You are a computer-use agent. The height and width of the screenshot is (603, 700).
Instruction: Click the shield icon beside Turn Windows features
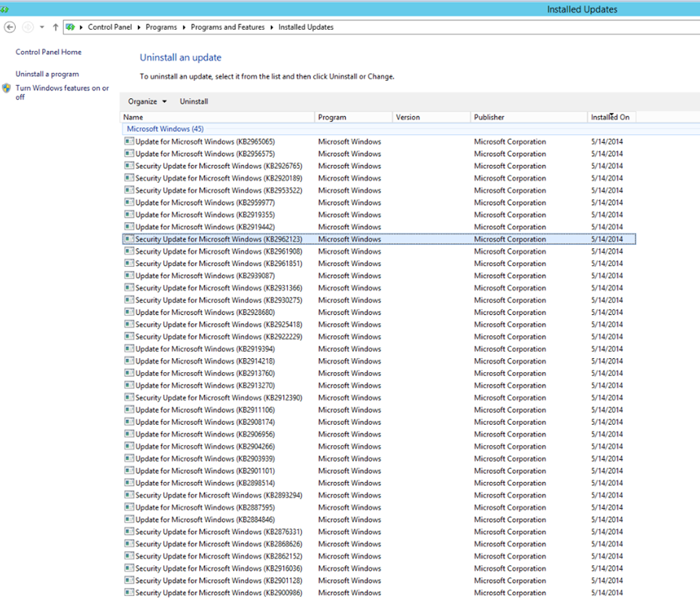click(x=6, y=89)
